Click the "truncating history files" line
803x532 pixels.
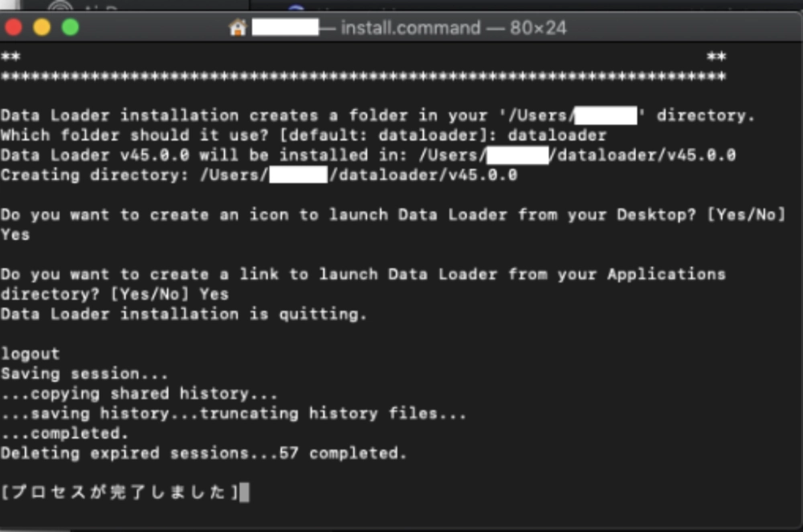(234, 413)
